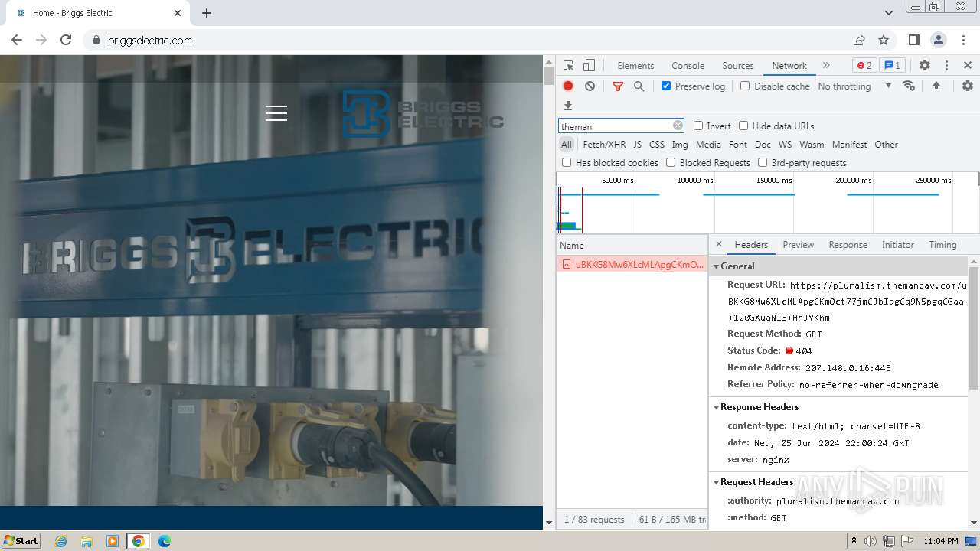Click the Briggs Electric logo
This screenshot has width=980, height=551.
click(x=423, y=113)
